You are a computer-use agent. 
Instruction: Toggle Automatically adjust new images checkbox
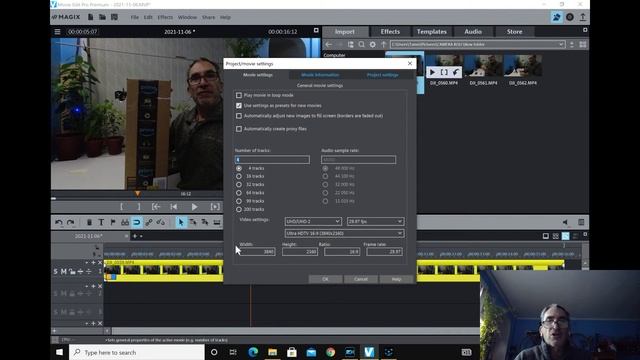(x=239, y=116)
